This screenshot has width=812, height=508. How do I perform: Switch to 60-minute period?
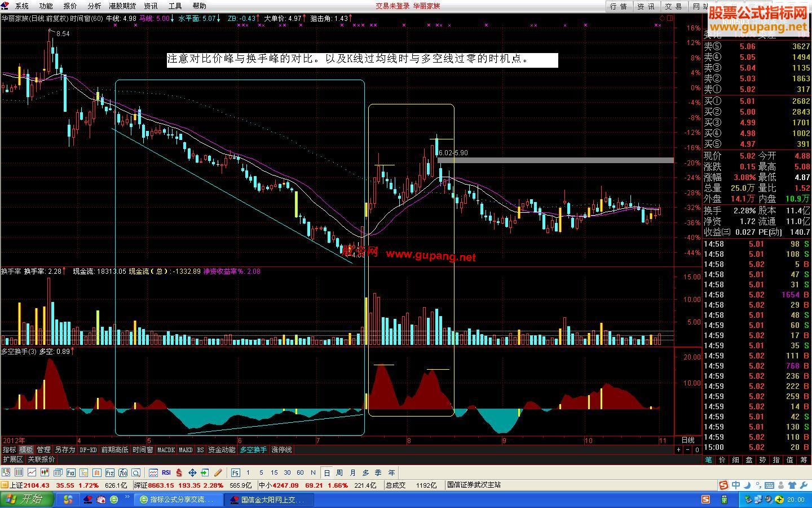[x=300, y=472]
